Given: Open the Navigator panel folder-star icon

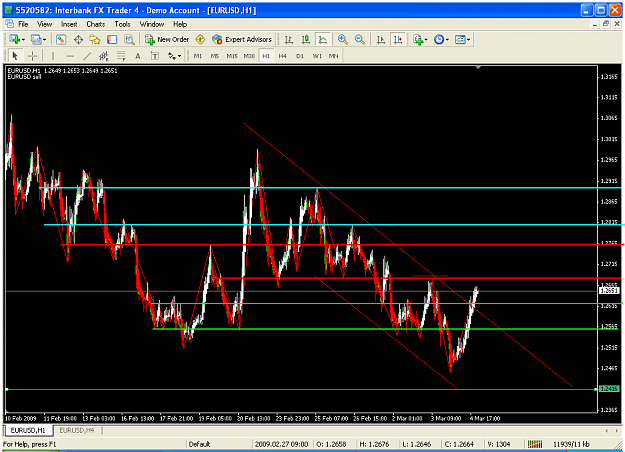Looking at the screenshot, I should (x=95, y=39).
